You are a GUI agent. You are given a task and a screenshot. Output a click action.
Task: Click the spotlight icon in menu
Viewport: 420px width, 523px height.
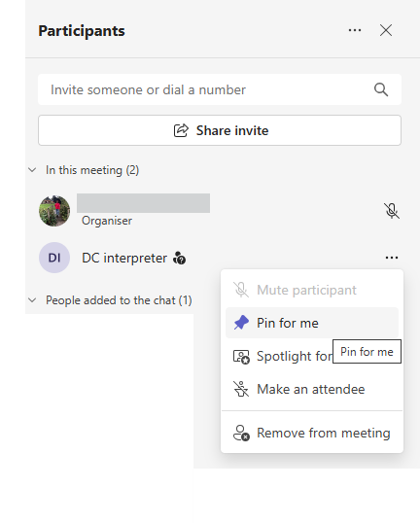pos(241,357)
